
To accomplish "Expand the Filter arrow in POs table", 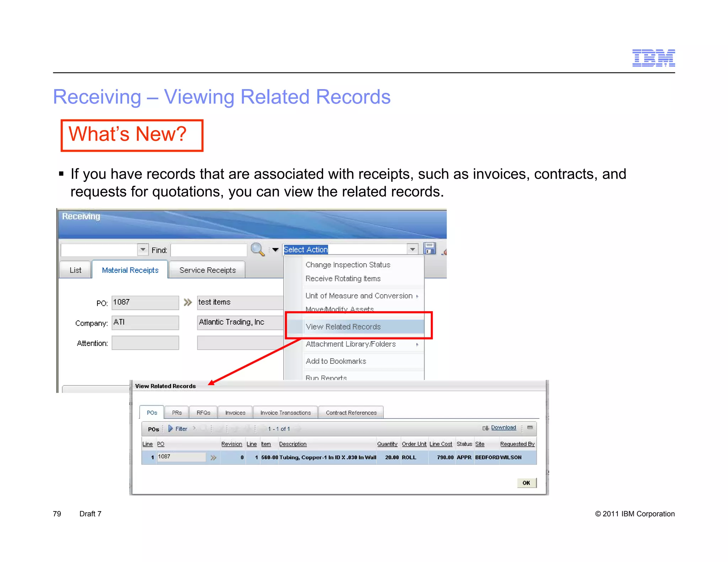I will (171, 429).
